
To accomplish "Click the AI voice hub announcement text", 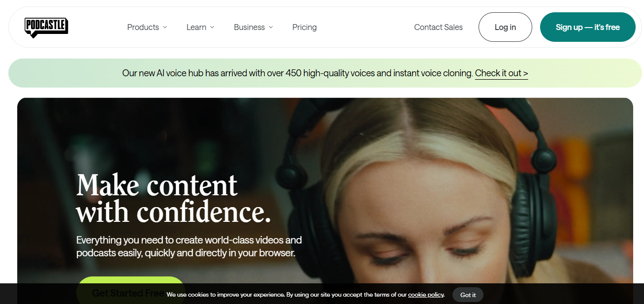I will click(x=297, y=73).
